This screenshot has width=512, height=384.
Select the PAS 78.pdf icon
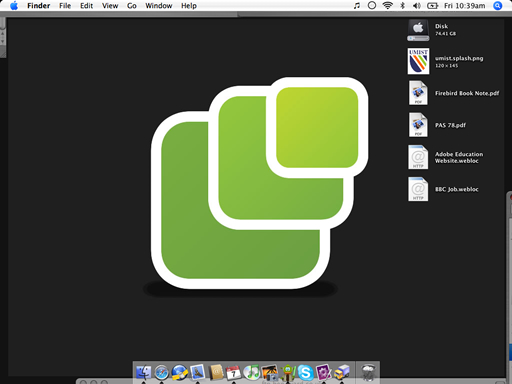[418, 125]
